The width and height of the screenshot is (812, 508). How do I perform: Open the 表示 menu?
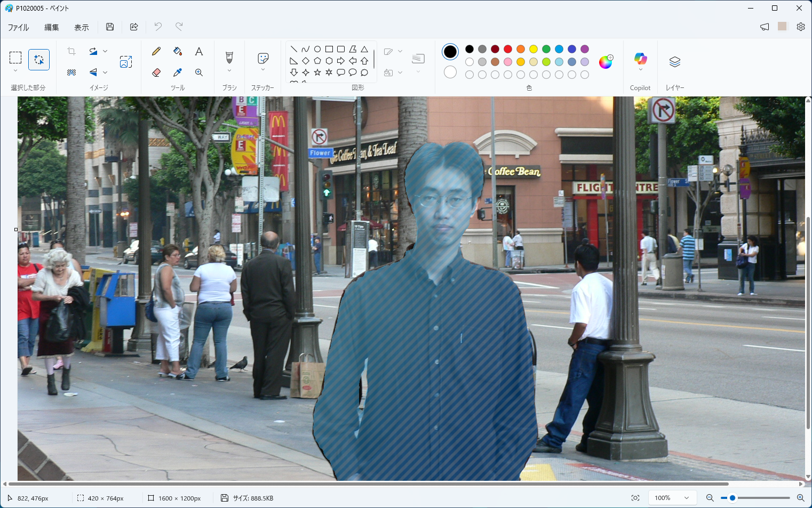pos(81,27)
